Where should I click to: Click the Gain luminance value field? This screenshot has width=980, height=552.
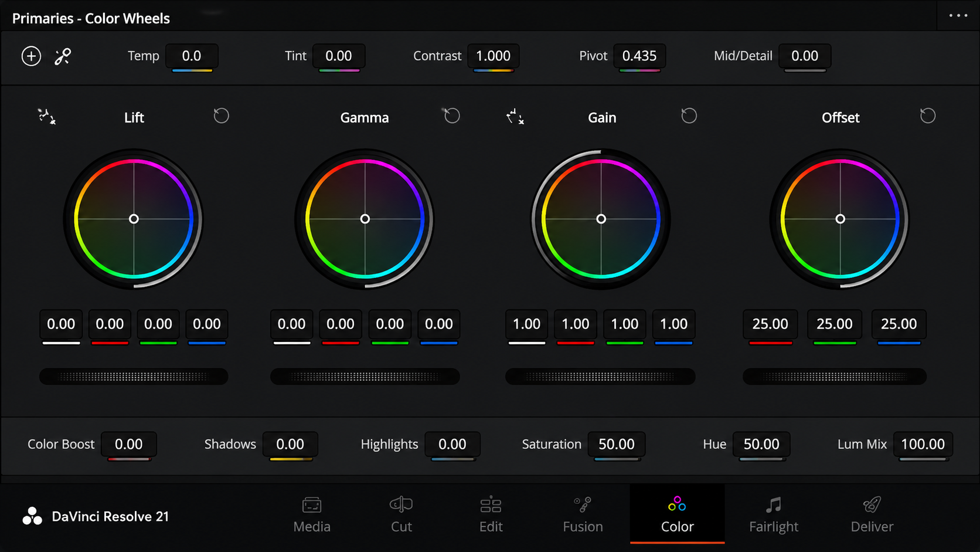coord(527,324)
